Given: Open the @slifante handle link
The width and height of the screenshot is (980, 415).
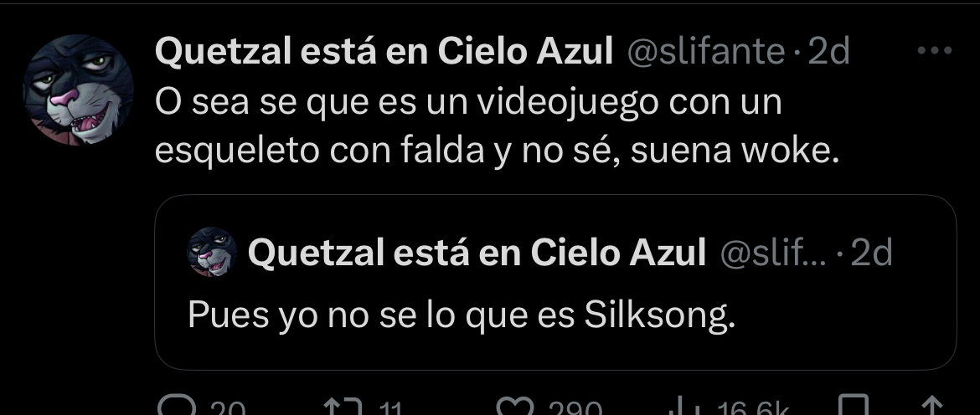Looking at the screenshot, I should [x=705, y=51].
